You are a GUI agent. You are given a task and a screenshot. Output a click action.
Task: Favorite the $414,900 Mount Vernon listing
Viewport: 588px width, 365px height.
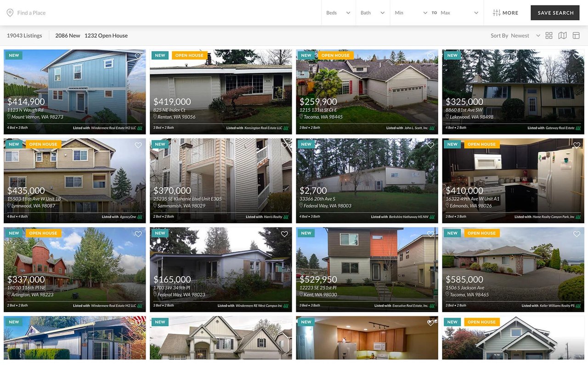point(138,56)
